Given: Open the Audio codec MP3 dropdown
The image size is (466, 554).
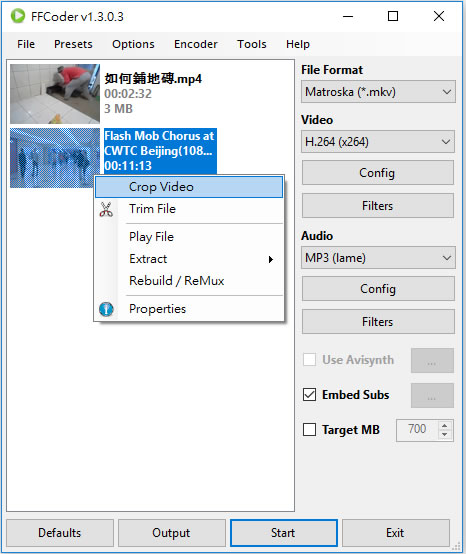Looking at the screenshot, I should coord(378,258).
